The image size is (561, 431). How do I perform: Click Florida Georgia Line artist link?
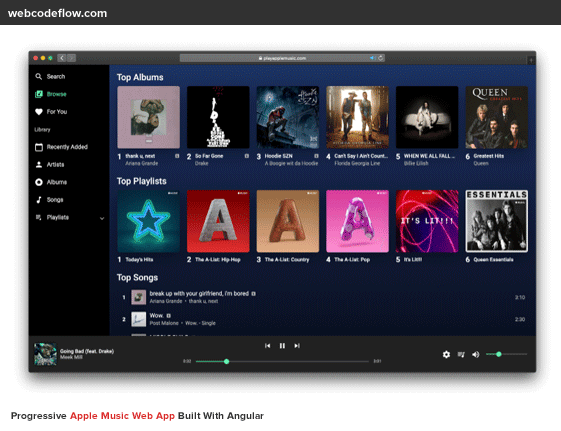357,163
